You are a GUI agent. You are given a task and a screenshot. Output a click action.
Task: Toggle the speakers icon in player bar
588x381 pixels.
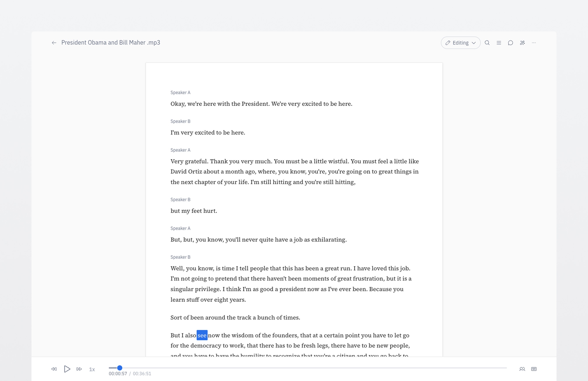tap(522, 369)
